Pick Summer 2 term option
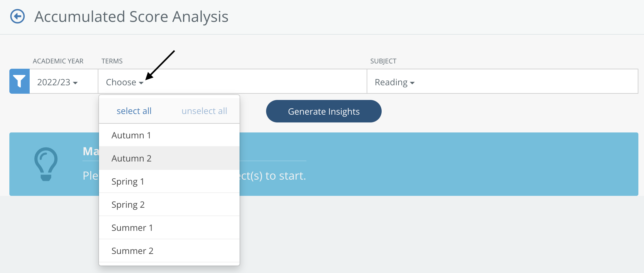Viewport: 644px width, 273px height. pyautogui.click(x=169, y=251)
